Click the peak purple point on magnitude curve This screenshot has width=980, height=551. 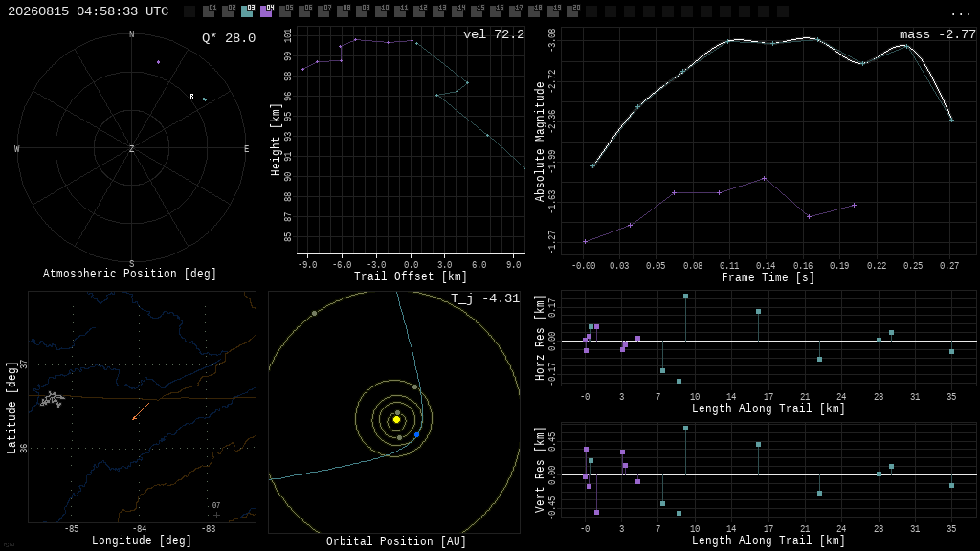tap(765, 179)
